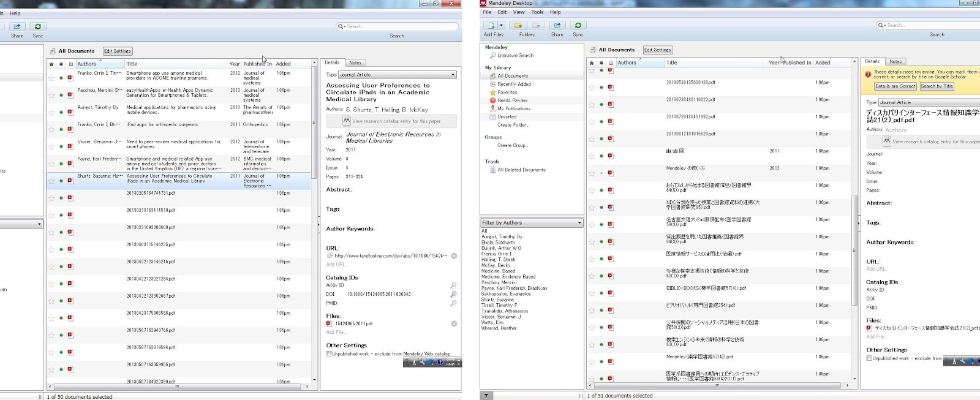Click right window document list vertical scrollbar

click(x=854, y=249)
